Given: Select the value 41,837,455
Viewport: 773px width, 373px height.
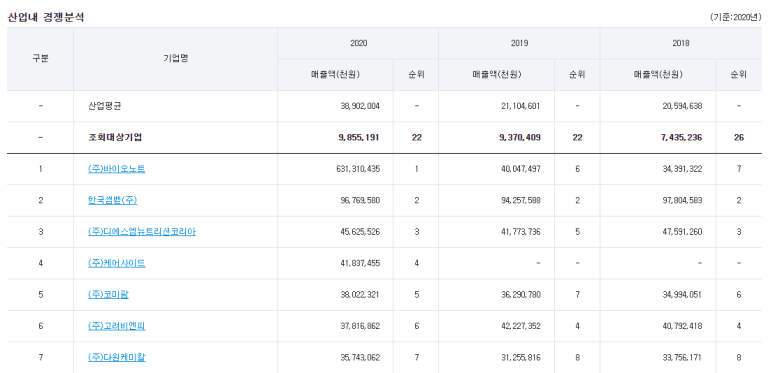Looking at the screenshot, I should tap(360, 263).
